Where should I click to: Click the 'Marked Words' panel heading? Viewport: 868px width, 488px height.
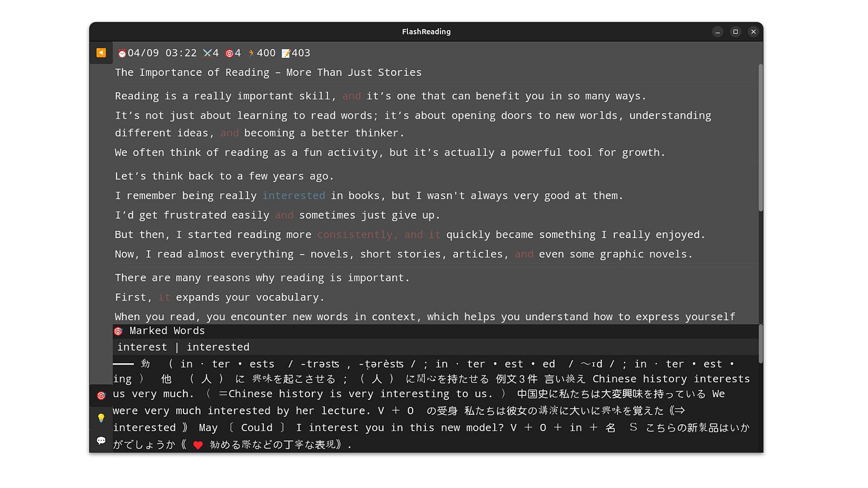(x=167, y=331)
